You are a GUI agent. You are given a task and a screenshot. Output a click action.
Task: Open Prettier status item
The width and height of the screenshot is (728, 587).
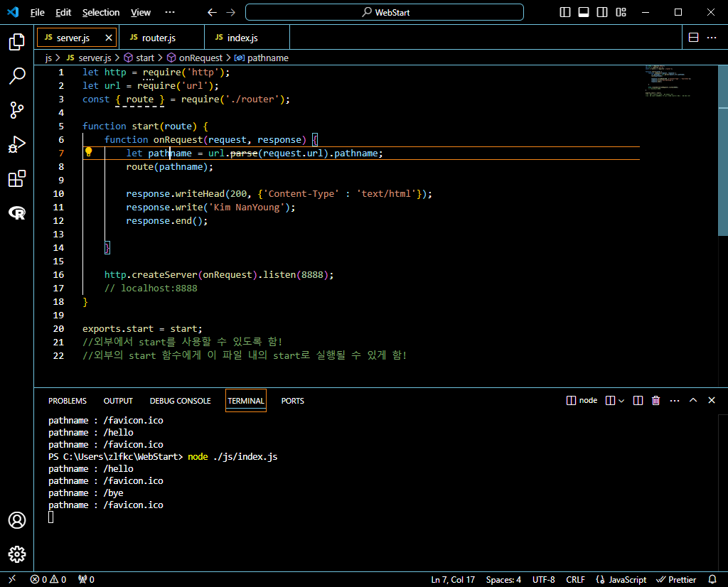tap(675, 580)
